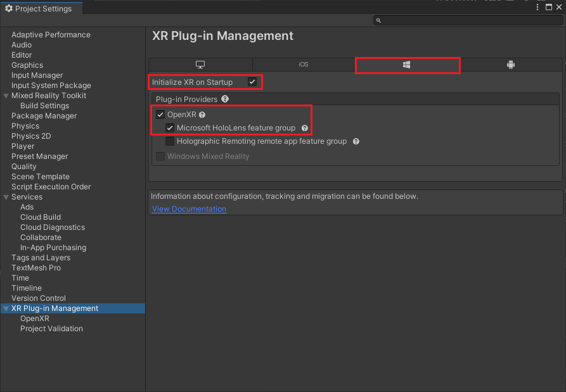Select TextMesh Pro settings
The width and height of the screenshot is (566, 392).
(x=36, y=268)
